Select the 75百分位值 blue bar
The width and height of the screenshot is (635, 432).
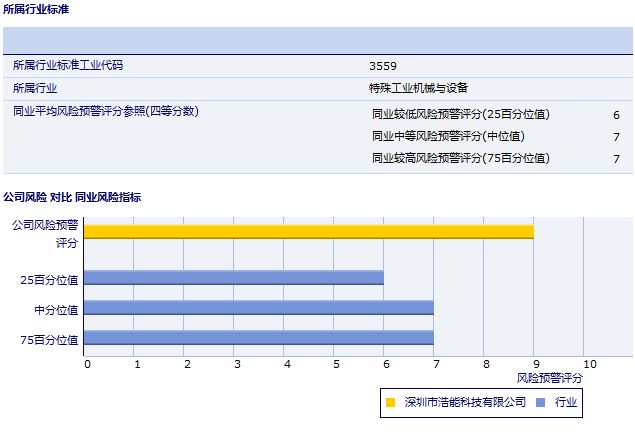tap(259, 338)
